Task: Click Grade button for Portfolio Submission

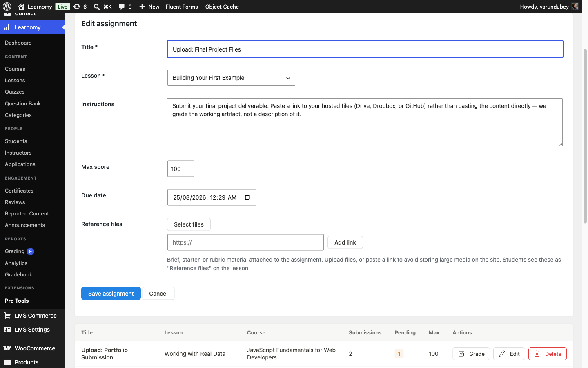Action: coord(471,354)
